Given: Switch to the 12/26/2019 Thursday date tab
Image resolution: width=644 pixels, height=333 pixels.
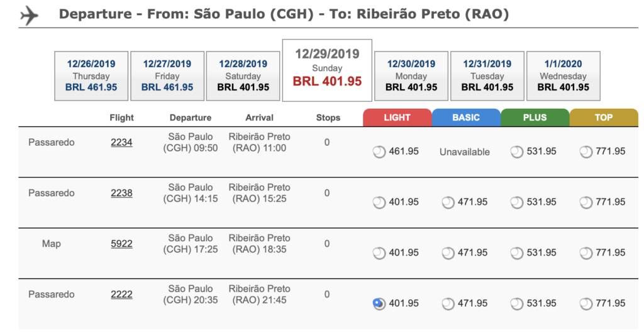Looking at the screenshot, I should (x=91, y=76).
